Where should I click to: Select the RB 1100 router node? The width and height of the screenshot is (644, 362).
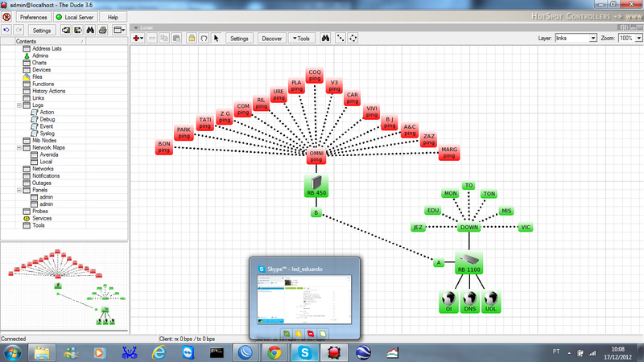469,263
